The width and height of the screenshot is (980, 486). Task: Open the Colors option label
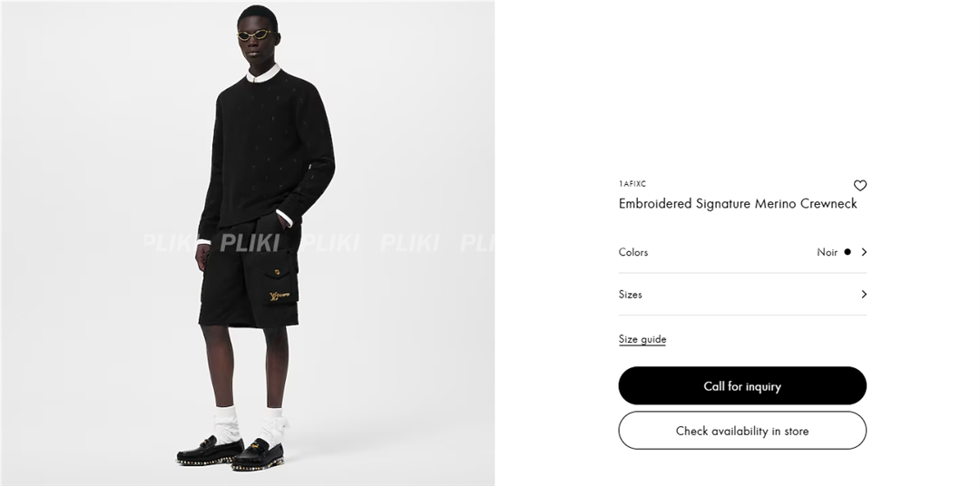(x=633, y=252)
